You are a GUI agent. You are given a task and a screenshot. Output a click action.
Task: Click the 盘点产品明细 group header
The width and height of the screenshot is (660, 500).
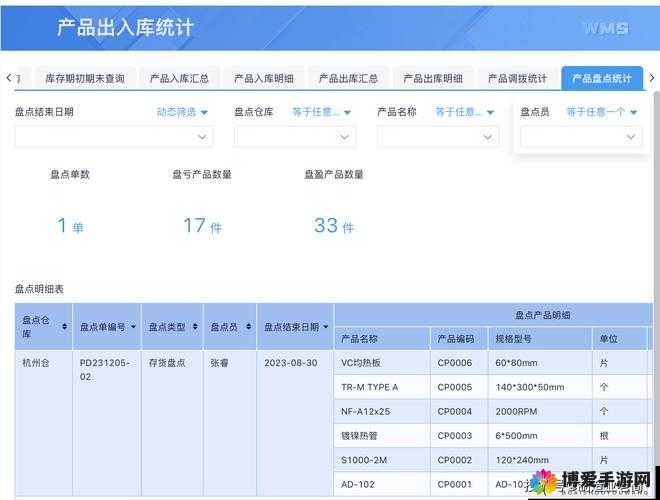point(543,315)
